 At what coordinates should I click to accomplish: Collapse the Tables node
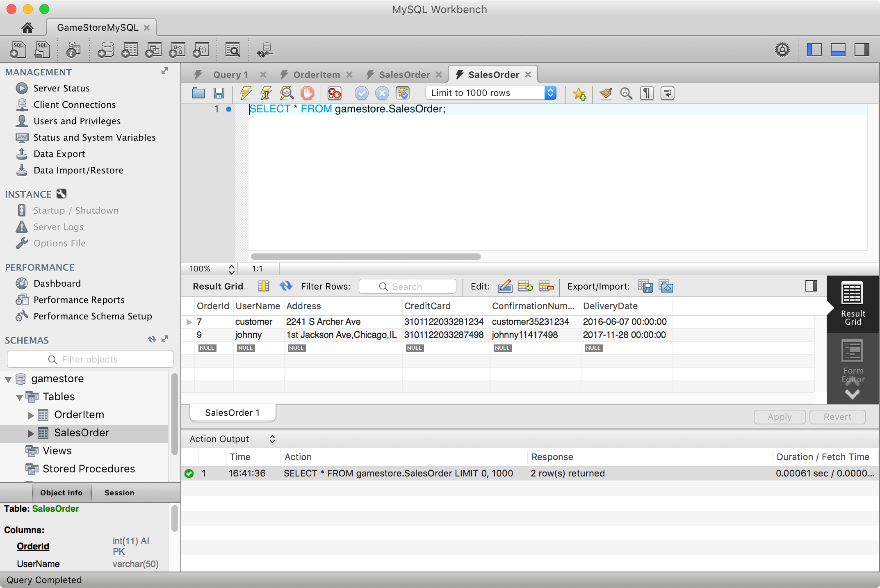point(19,397)
